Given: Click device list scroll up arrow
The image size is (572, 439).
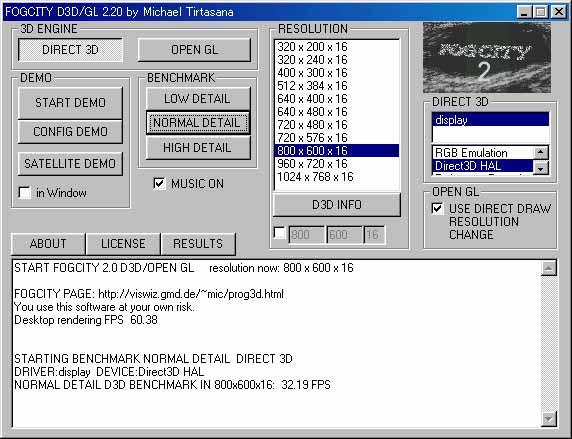Looking at the screenshot, I should 541,152.
